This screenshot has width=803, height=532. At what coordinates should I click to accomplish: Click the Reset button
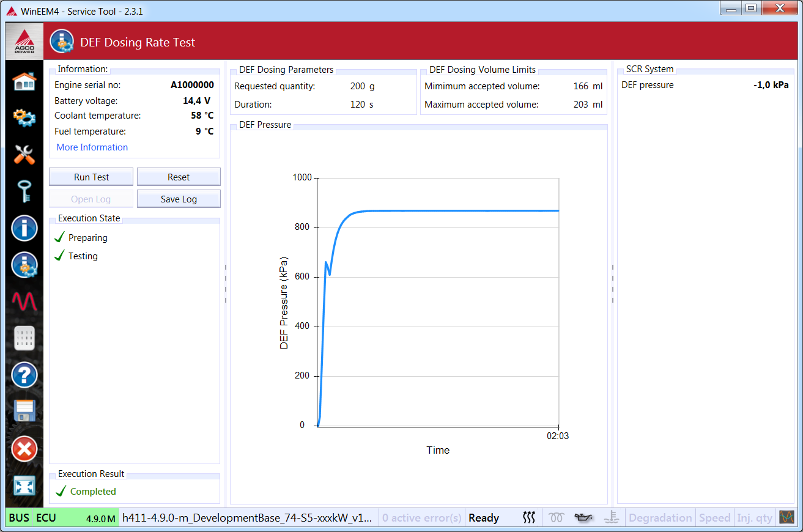pyautogui.click(x=179, y=177)
